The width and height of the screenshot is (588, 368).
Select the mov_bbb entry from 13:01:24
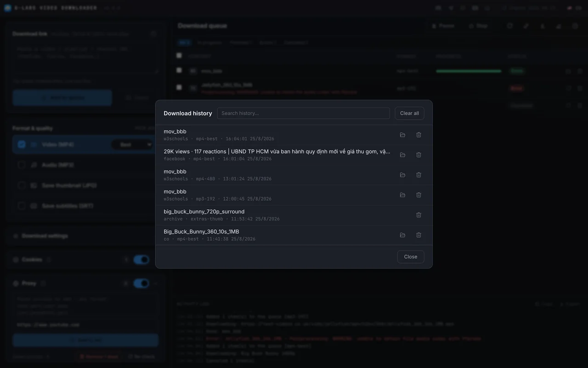(175, 172)
